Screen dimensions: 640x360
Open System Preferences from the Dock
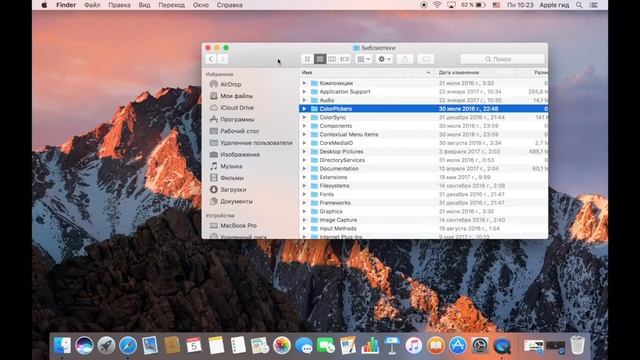(480, 346)
